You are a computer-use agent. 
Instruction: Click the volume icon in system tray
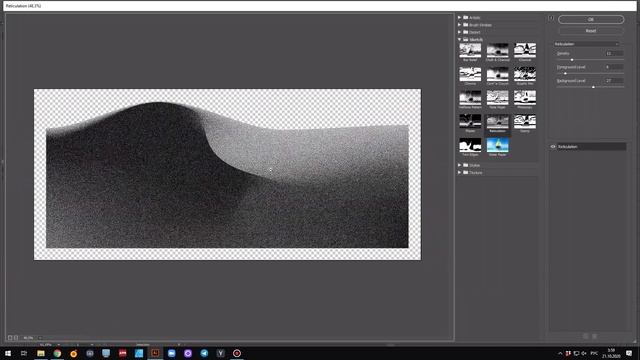pyautogui.click(x=584, y=353)
